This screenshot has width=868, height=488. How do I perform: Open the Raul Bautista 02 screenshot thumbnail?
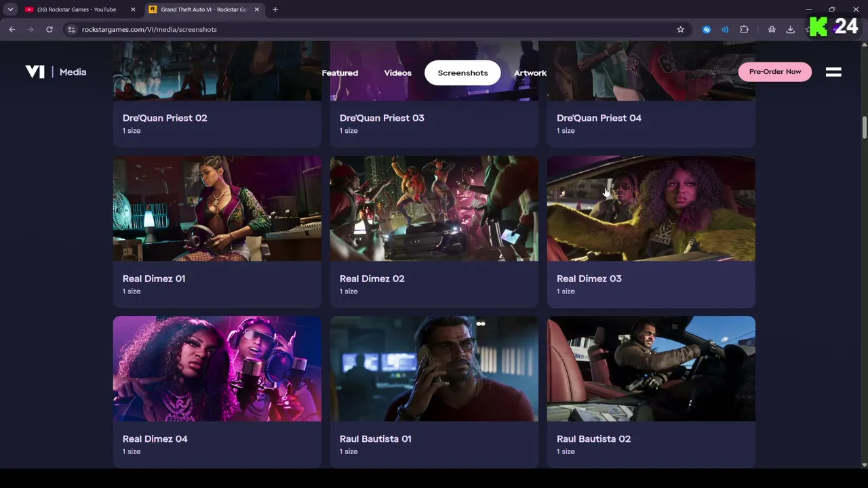coord(651,369)
